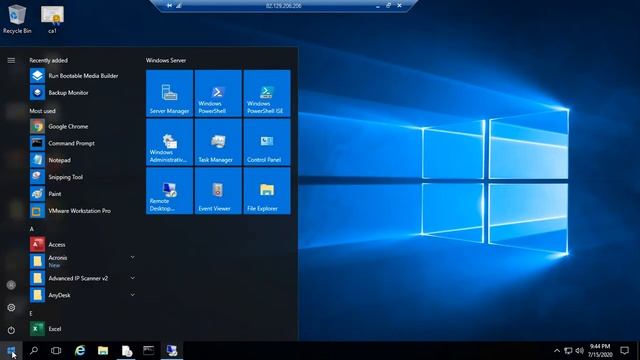Image resolution: width=640 pixels, height=360 pixels.
Task: Launch Internet Explorer from the taskbar
Action: (x=80, y=351)
